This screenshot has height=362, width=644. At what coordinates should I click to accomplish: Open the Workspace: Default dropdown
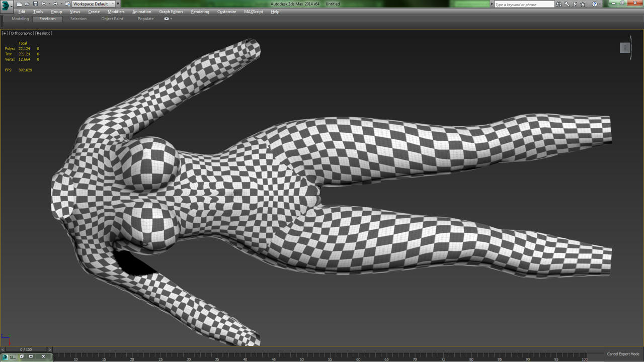[x=93, y=4]
